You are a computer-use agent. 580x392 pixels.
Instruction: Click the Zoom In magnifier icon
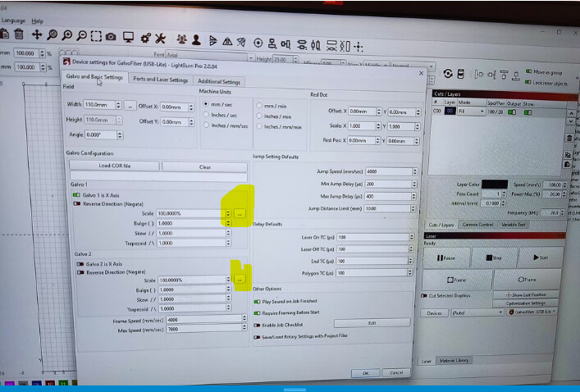67,35
